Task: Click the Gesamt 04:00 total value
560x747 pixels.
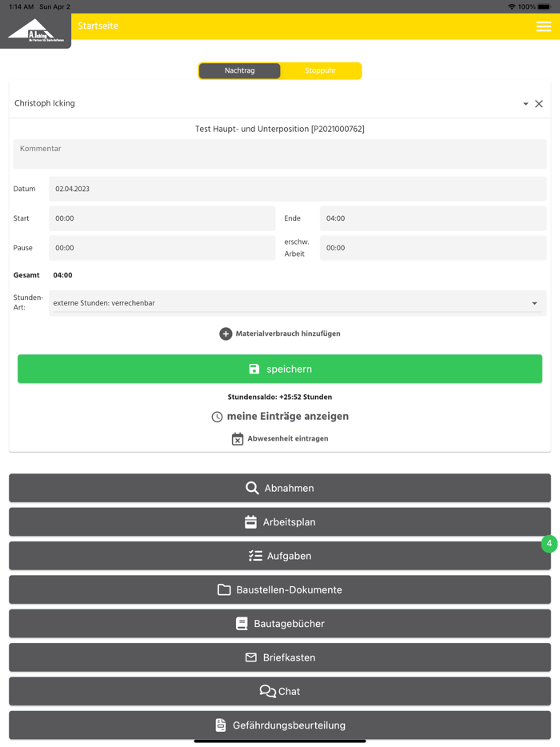Action: (x=62, y=275)
